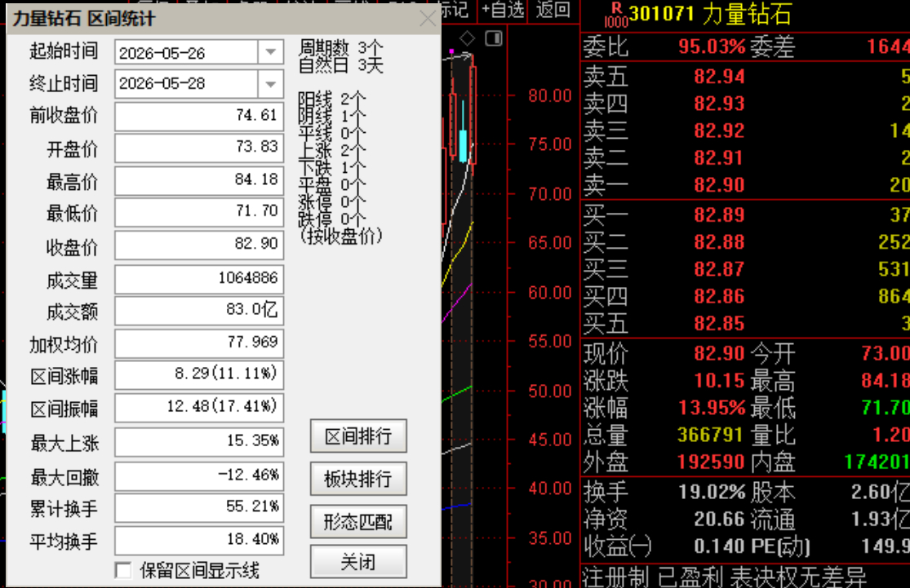
Task: Click the 买一 price 82.89 in the order book
Action: (719, 215)
